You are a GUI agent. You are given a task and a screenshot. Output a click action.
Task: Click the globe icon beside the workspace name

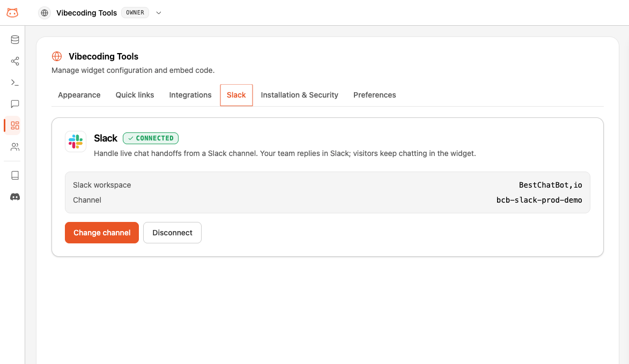45,13
